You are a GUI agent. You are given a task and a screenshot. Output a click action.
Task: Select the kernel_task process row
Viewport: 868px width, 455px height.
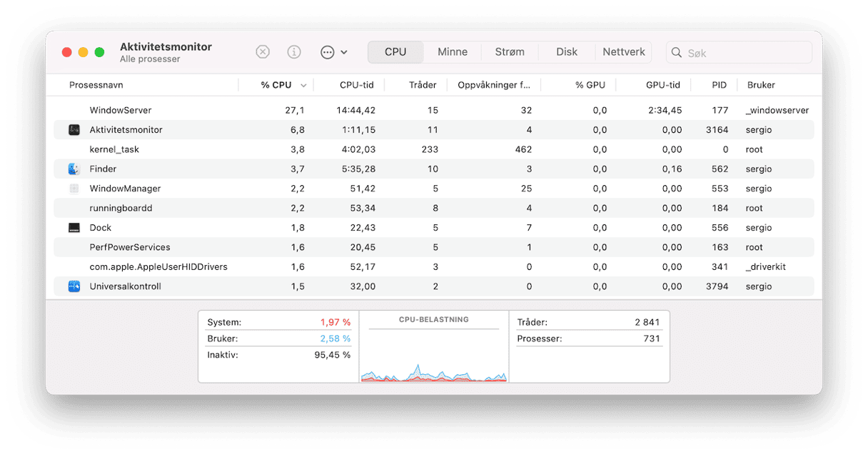[434, 149]
